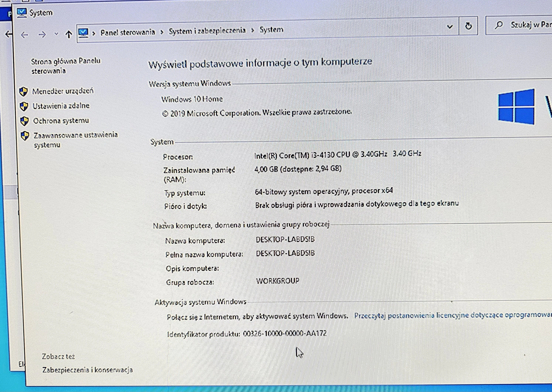Image resolution: width=552 pixels, height=392 pixels.
Task: Select the Nazwa komputera value DESKTOP-LABDSIB
Action: (285, 239)
